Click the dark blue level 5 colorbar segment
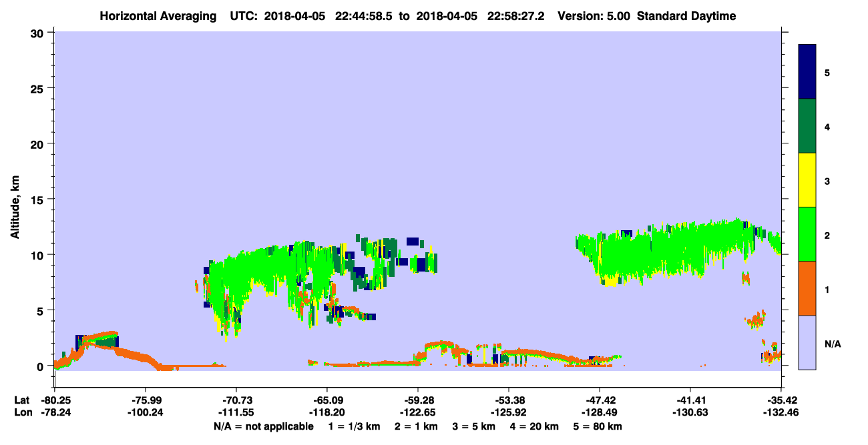Screen dimensions: 868x445 [807, 72]
